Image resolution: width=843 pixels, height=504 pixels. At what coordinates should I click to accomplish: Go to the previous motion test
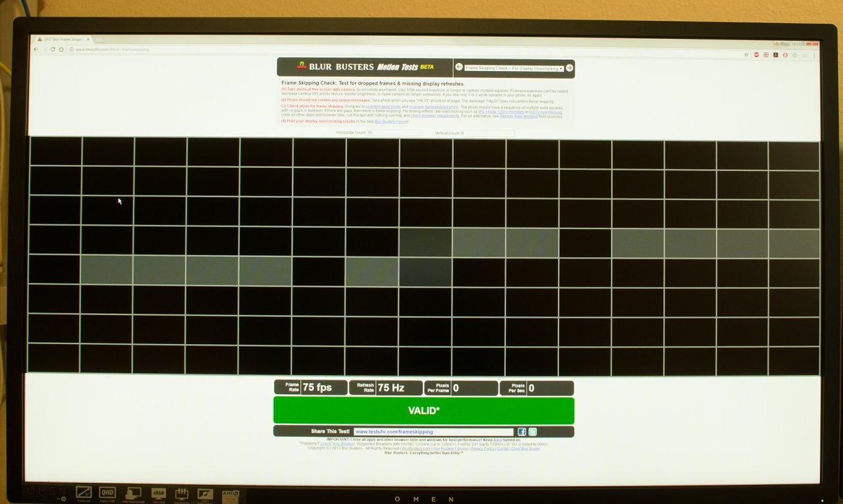(459, 68)
